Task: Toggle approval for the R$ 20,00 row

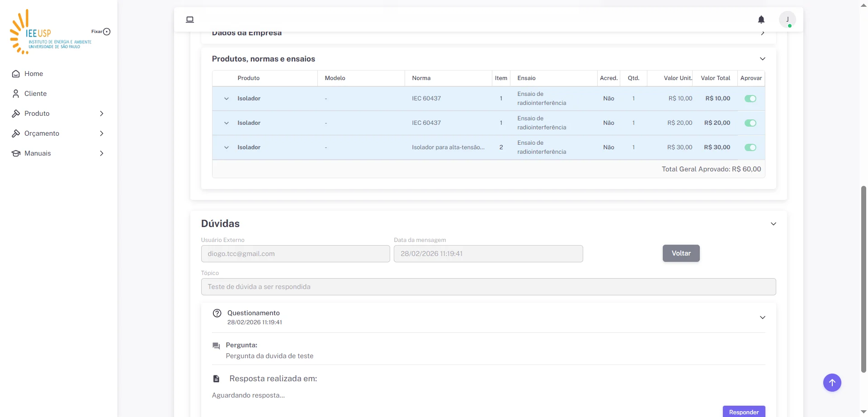Action: (750, 123)
